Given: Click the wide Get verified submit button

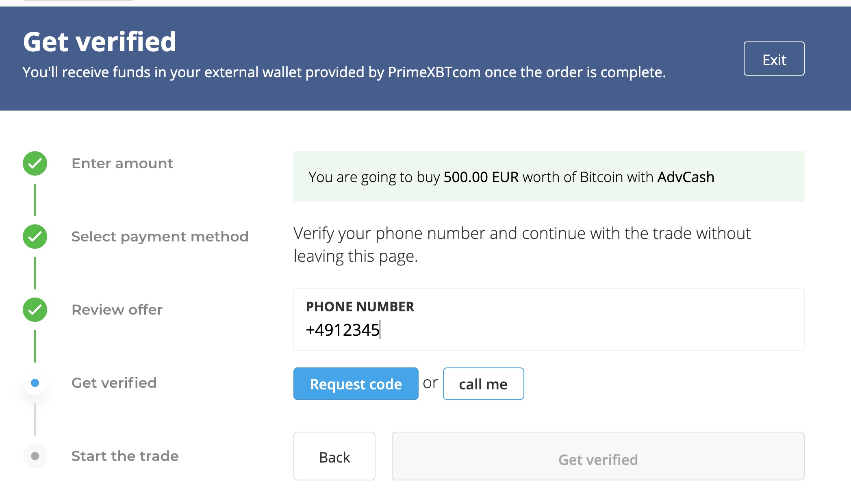Looking at the screenshot, I should 598,456.
